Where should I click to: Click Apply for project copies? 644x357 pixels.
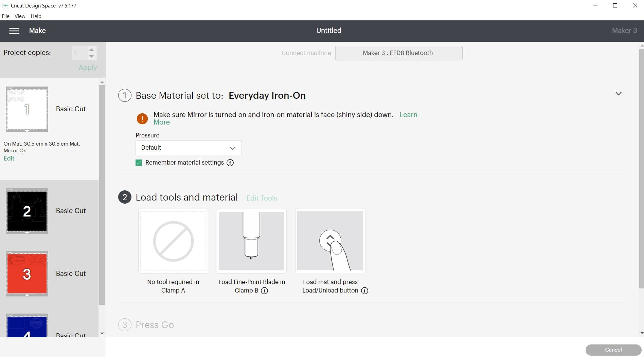point(88,68)
